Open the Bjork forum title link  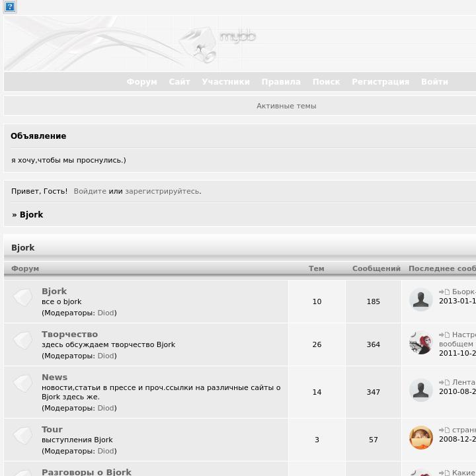[54, 291]
